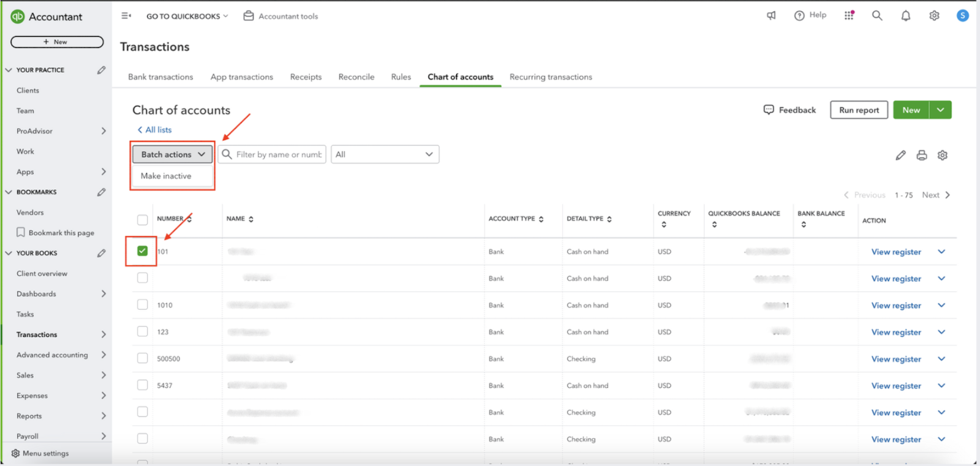This screenshot has width=980, height=466.
Task: Click the batch edit pencil icon above table
Action: [x=900, y=155]
